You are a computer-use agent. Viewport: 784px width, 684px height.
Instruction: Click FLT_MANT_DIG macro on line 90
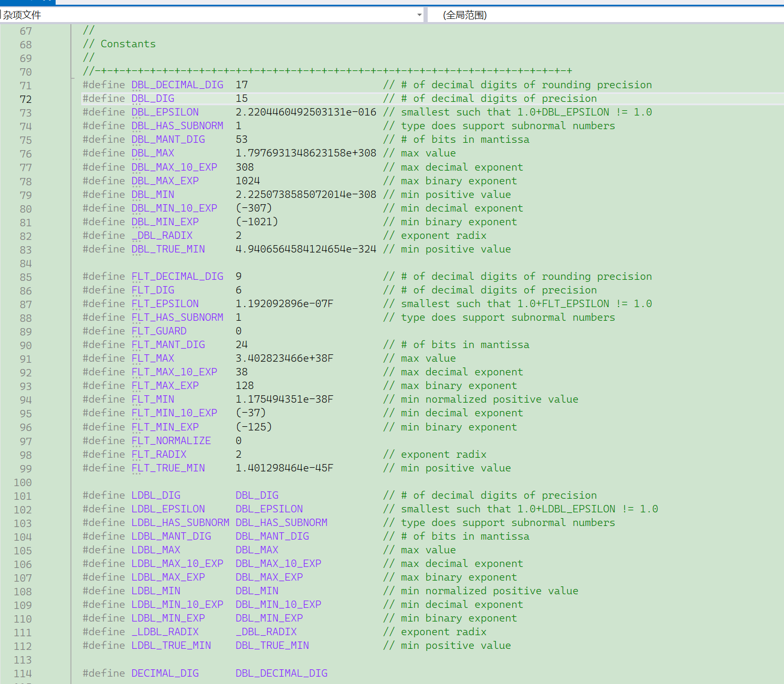coord(168,344)
